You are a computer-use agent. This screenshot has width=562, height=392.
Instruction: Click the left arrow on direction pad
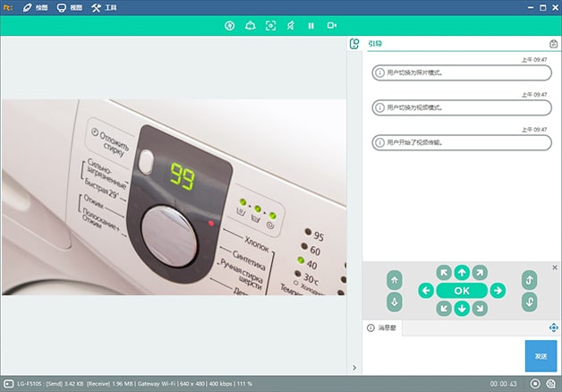coord(426,291)
